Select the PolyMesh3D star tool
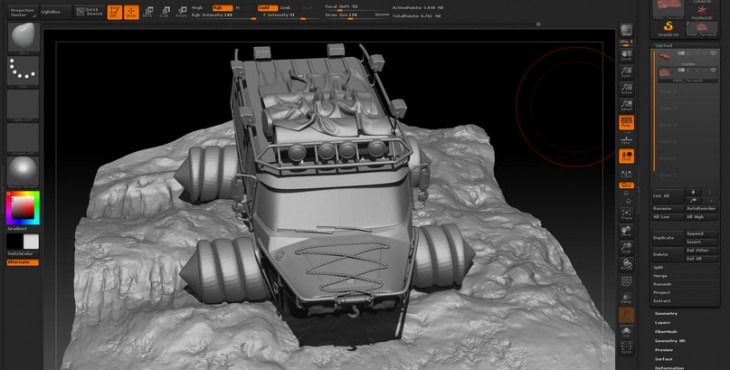The width and height of the screenshot is (730, 370). coord(703,12)
